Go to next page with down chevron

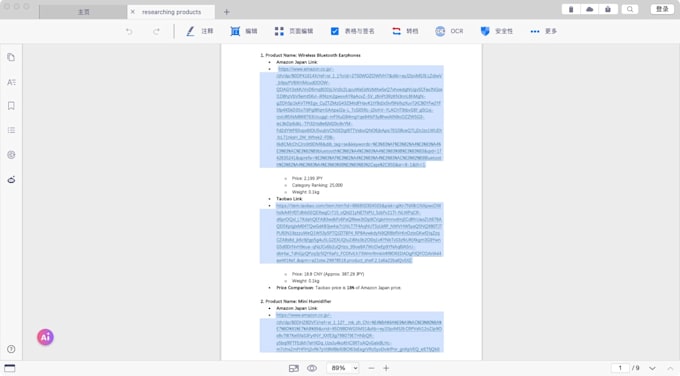pyautogui.click(x=652, y=368)
